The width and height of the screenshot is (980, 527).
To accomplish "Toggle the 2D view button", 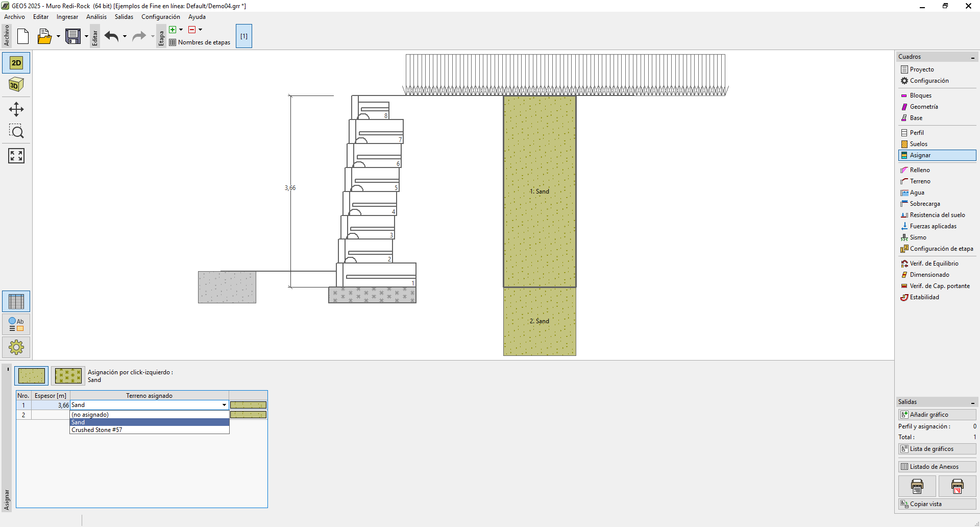I will point(16,63).
